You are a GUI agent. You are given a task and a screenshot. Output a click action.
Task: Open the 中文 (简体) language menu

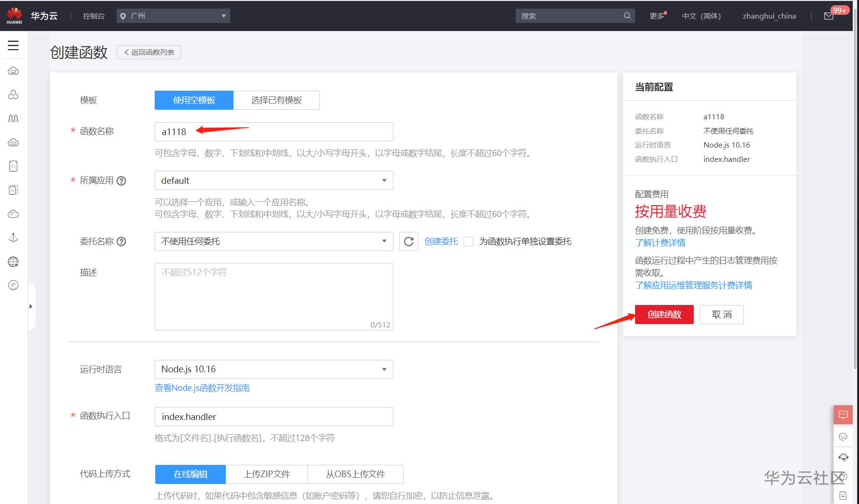(x=701, y=16)
